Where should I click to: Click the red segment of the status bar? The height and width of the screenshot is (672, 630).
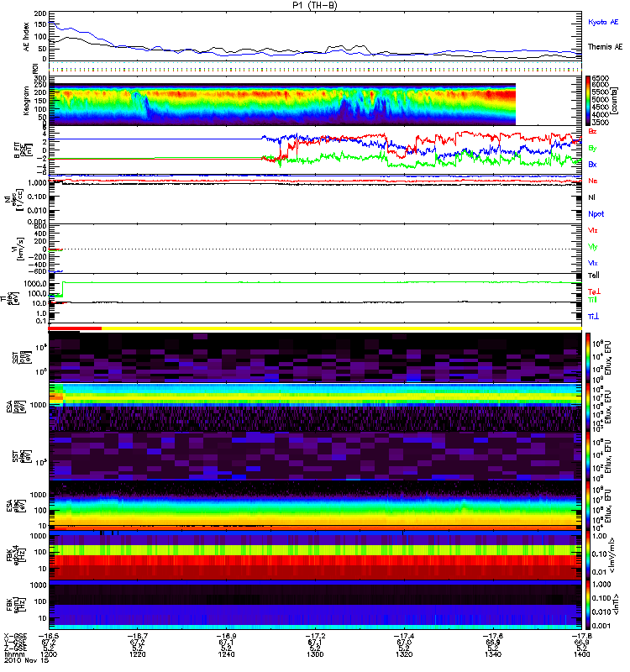pyautogui.click(x=75, y=328)
